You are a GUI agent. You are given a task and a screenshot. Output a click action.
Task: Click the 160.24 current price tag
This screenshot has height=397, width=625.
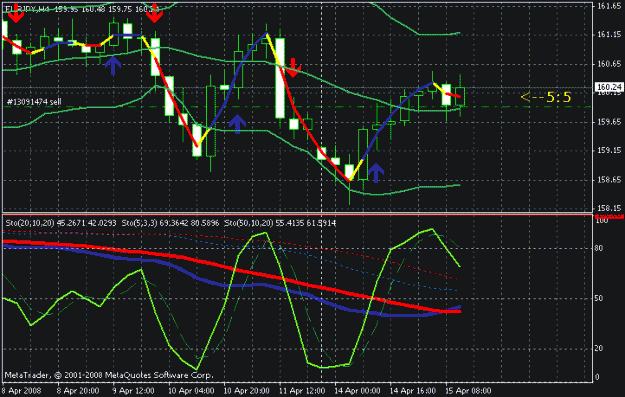click(609, 87)
